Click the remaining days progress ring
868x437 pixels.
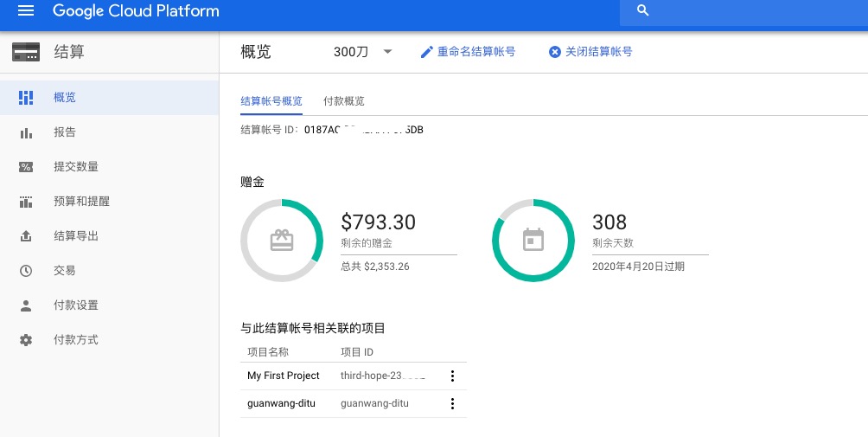point(533,241)
